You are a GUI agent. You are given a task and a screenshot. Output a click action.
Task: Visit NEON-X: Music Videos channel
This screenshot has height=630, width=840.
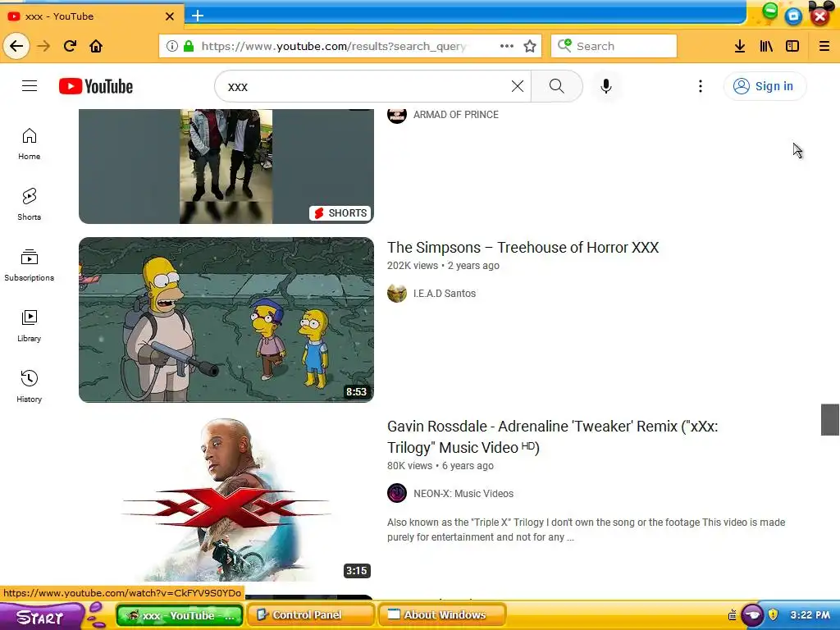pyautogui.click(x=463, y=493)
